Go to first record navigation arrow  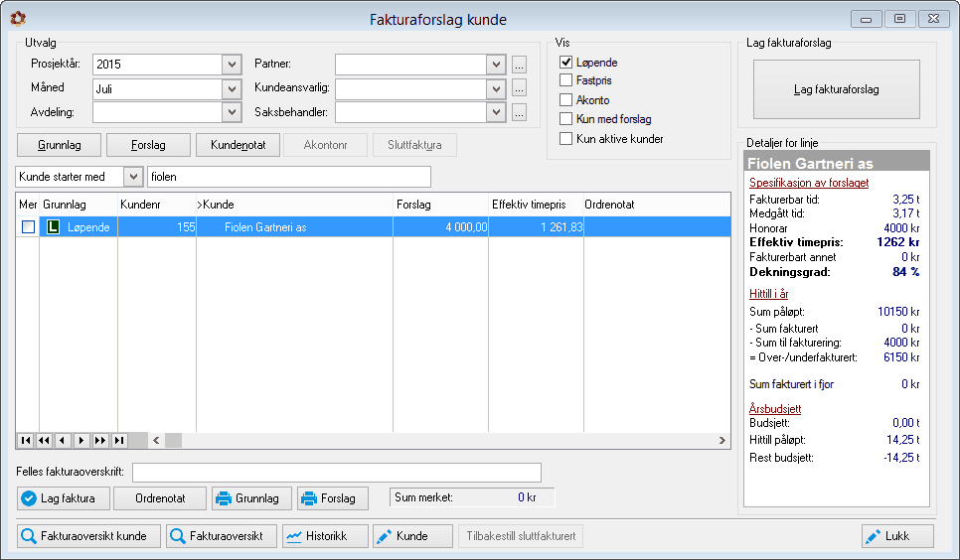pos(26,440)
